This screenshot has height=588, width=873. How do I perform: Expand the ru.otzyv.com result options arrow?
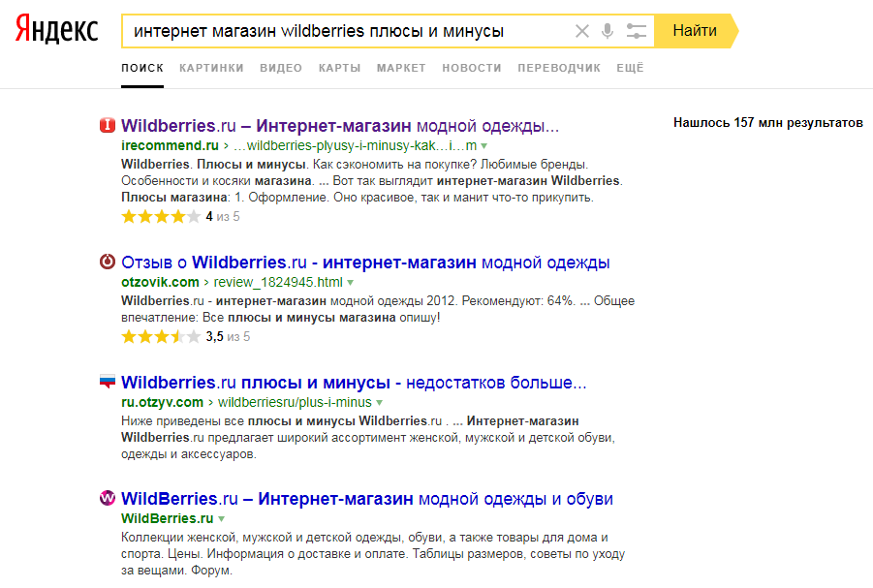click(379, 403)
